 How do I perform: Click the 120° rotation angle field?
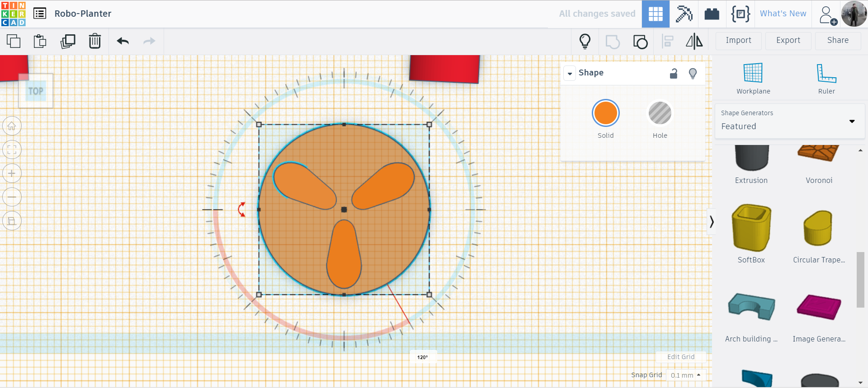click(x=423, y=357)
